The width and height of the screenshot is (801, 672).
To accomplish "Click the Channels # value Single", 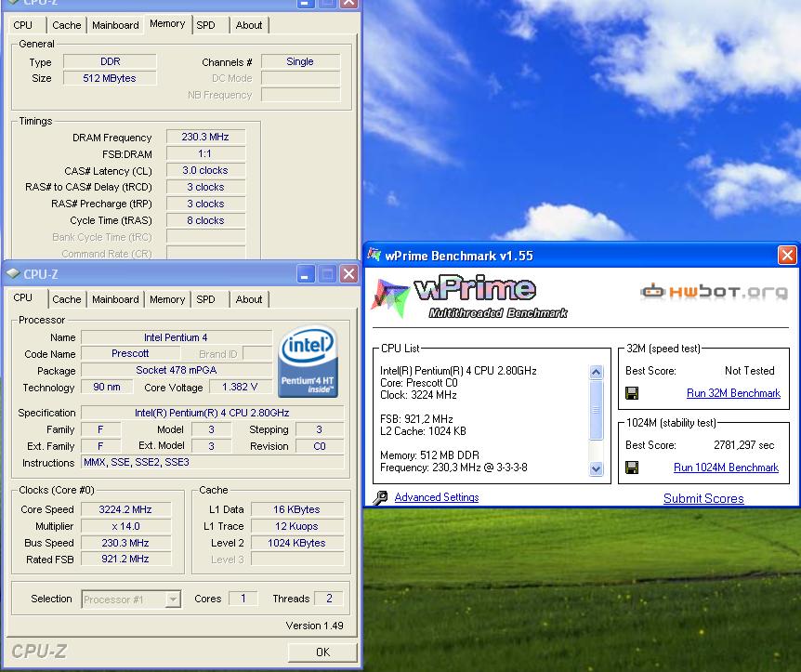I will (x=300, y=62).
